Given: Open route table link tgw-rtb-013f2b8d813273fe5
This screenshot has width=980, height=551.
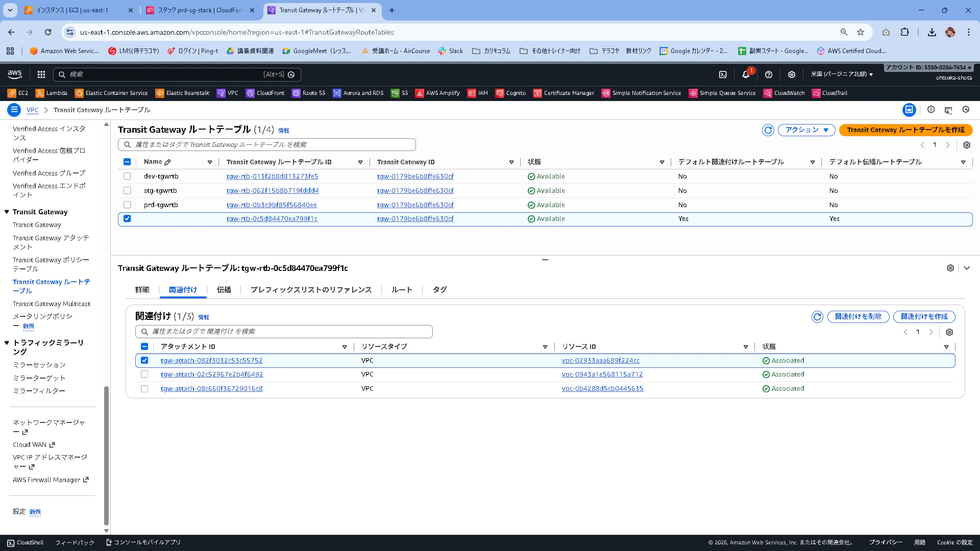Looking at the screenshot, I should click(x=272, y=177).
